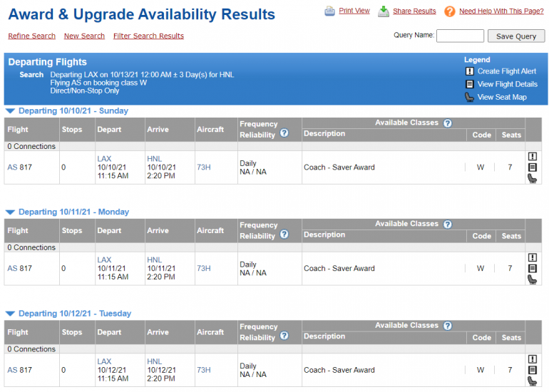This screenshot has width=549, height=392.
Task: Open the Refine Search link
Action: click(x=31, y=36)
